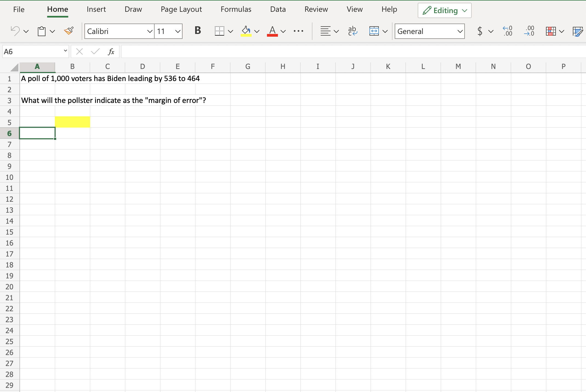This screenshot has height=392, width=586.
Task: Click Decrease Decimal icon
Action: pyautogui.click(x=529, y=31)
